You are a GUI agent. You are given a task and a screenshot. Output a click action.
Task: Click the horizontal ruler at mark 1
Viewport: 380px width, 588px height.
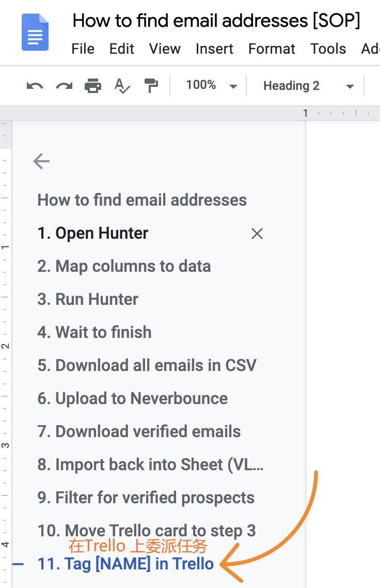click(x=305, y=113)
